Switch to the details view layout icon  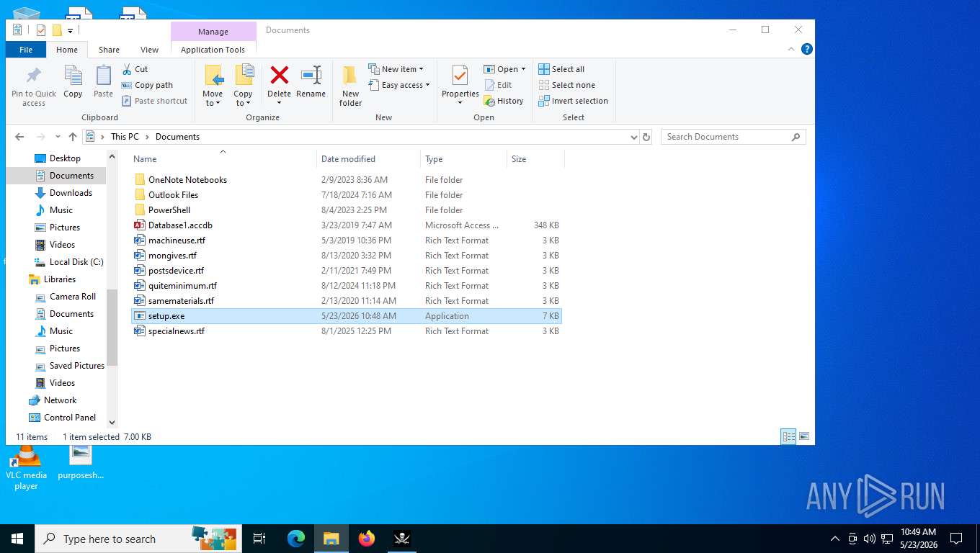point(789,436)
